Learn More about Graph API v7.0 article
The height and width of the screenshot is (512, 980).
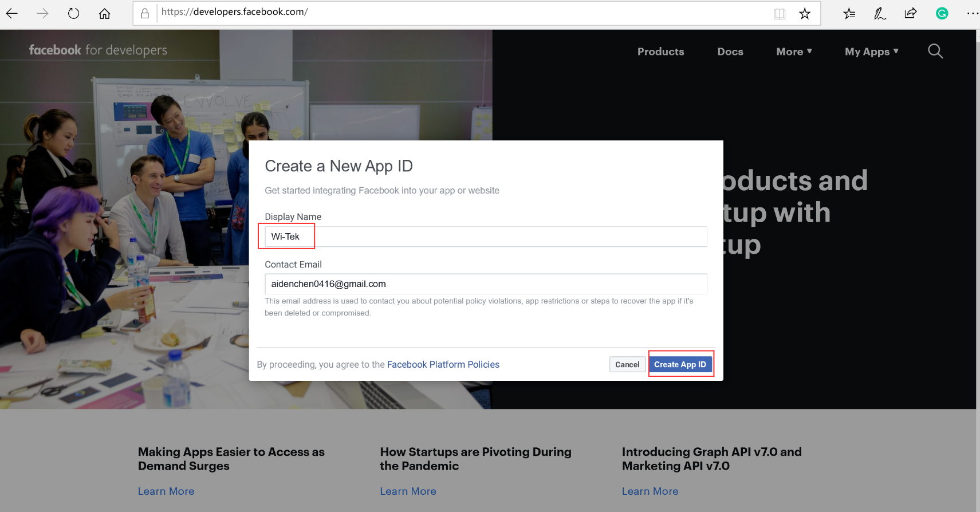[650, 491]
